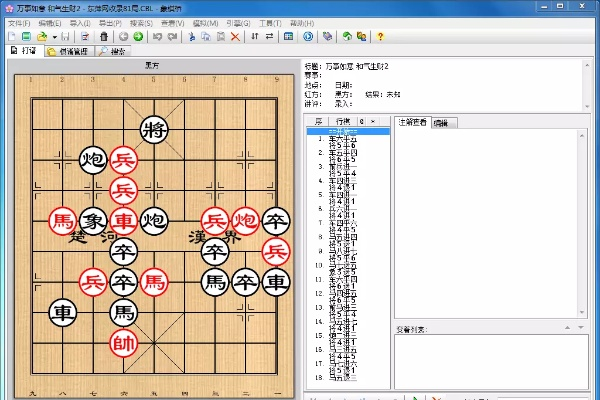Click the 行棋 column header in move list
600x400 pixels.
point(342,122)
